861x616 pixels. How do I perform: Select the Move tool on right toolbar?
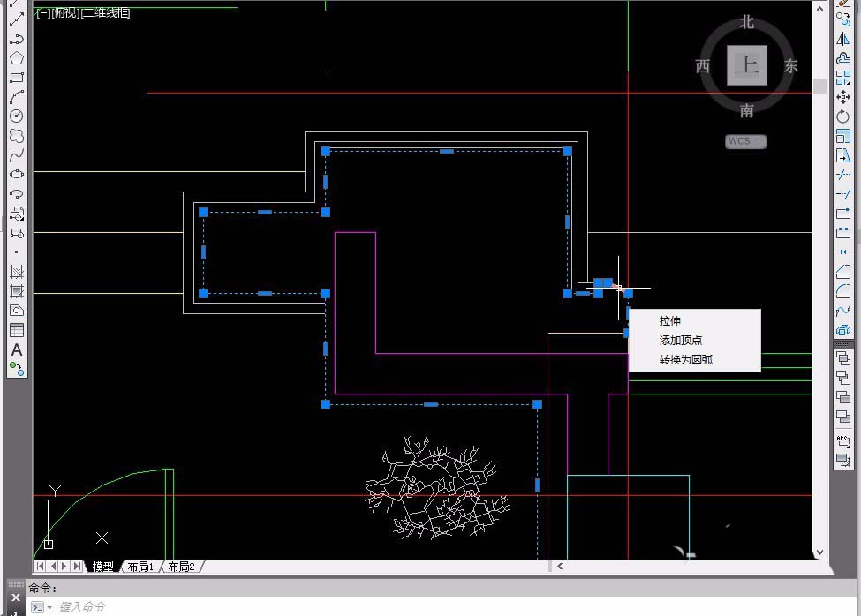842,97
